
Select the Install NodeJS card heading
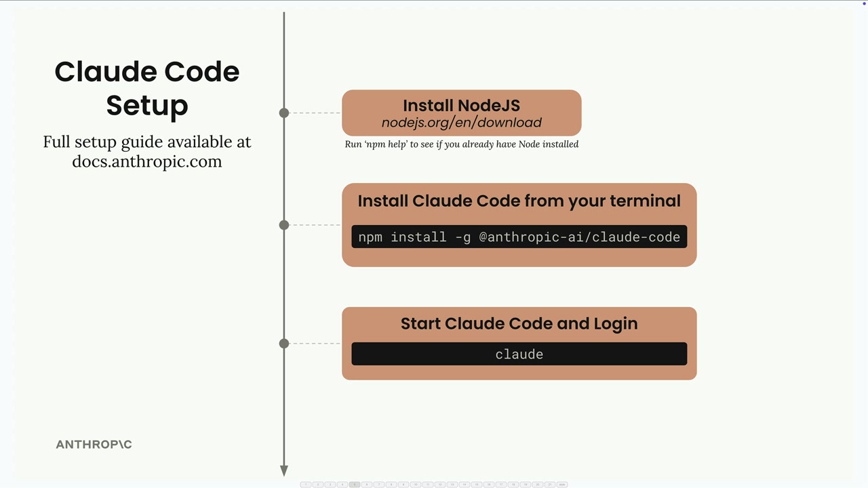coord(461,106)
